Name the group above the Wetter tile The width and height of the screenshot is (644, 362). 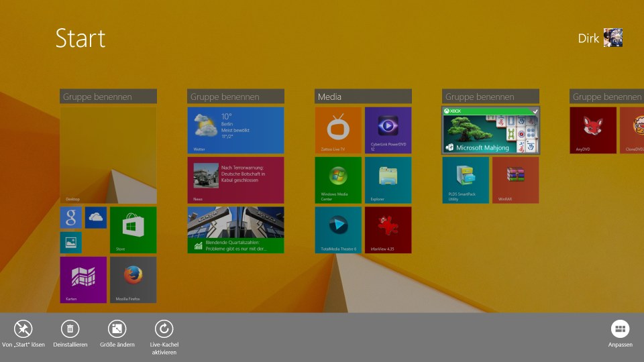(235, 97)
